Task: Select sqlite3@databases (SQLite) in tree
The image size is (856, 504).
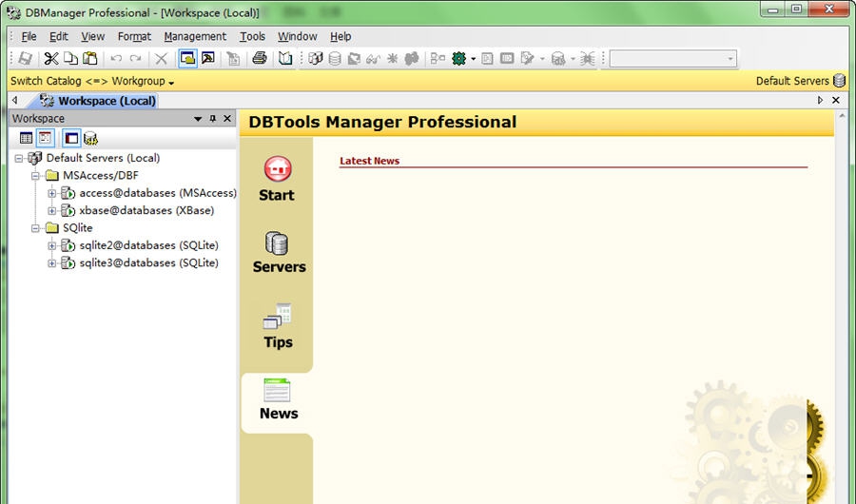Action: pos(148,262)
